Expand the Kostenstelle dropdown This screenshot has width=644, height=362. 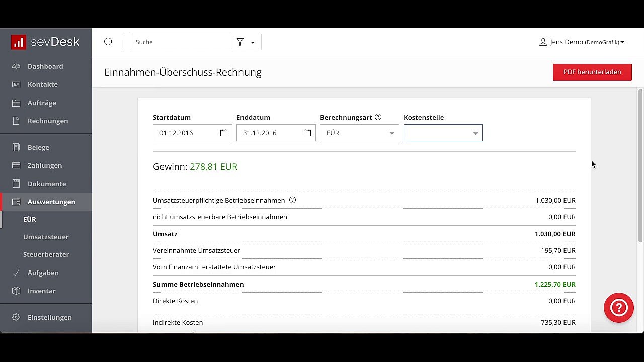click(443, 133)
